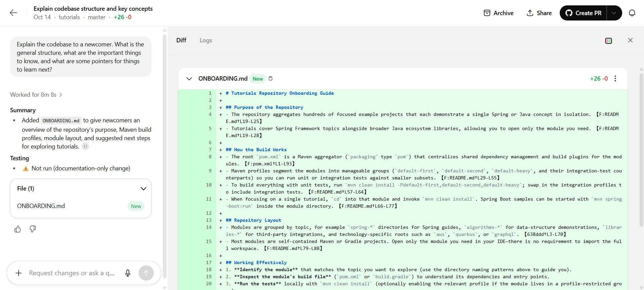Close the diff panel
This screenshot has height=290, width=644.
630,40
